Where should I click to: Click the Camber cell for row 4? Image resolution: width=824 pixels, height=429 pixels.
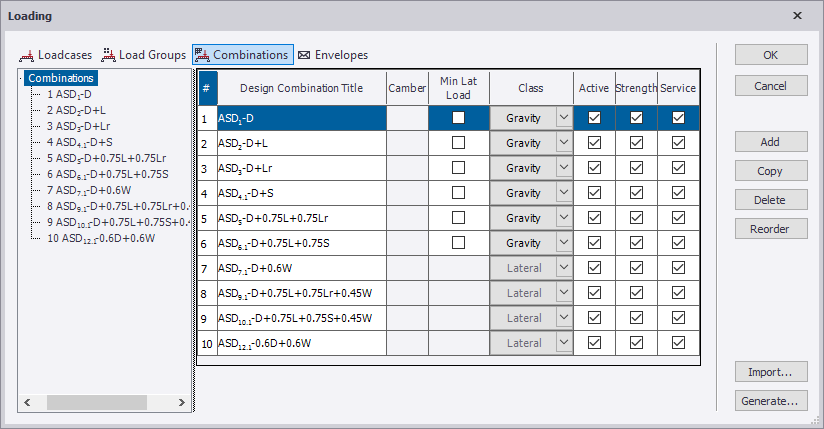(x=406, y=193)
